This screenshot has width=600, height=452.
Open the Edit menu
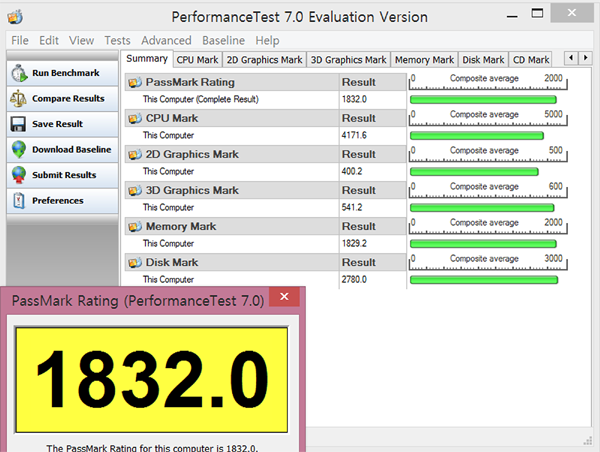(49, 41)
